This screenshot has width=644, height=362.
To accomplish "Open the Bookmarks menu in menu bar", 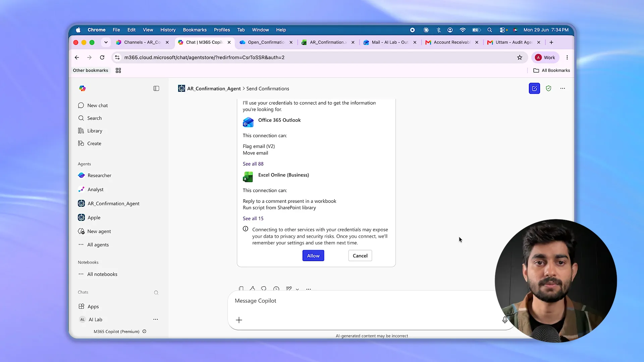I will [195, 30].
